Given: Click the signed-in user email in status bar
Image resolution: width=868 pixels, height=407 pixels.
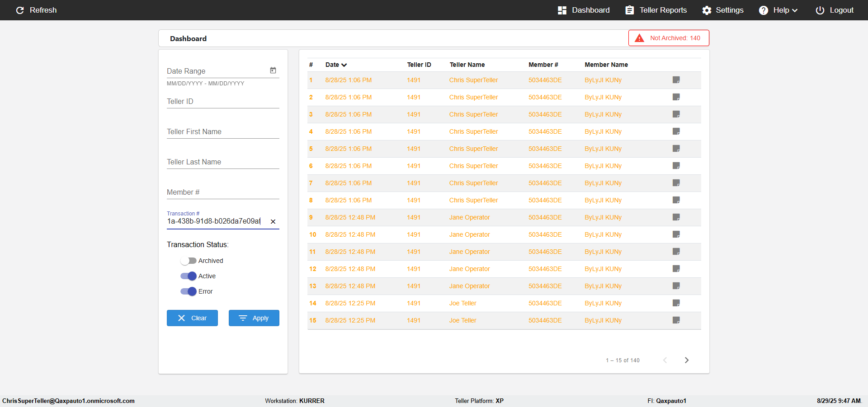Looking at the screenshot, I should coord(68,401).
